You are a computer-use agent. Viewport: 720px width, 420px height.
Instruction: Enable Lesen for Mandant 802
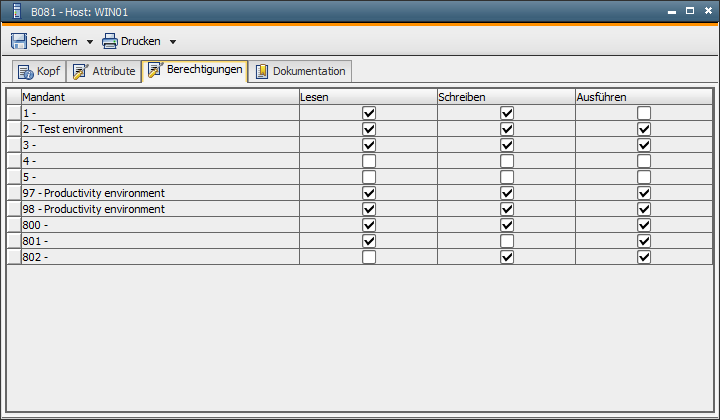(369, 257)
